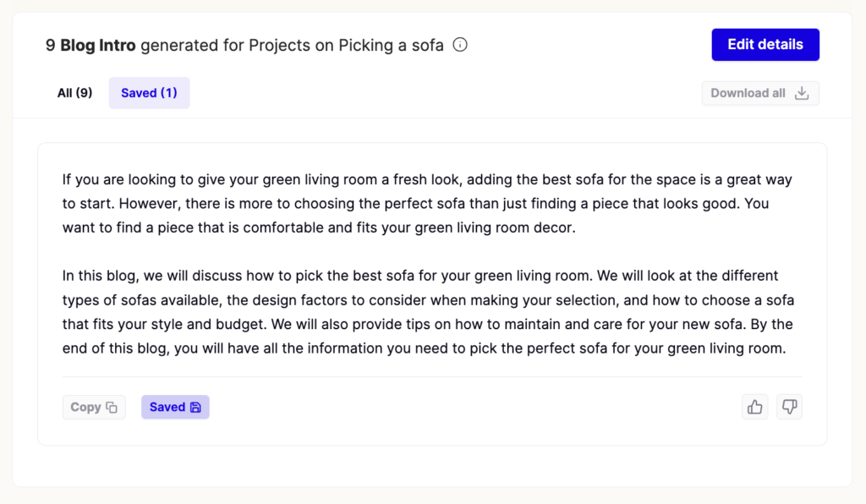Click the download arrow icon
The image size is (866, 504).
tap(802, 93)
